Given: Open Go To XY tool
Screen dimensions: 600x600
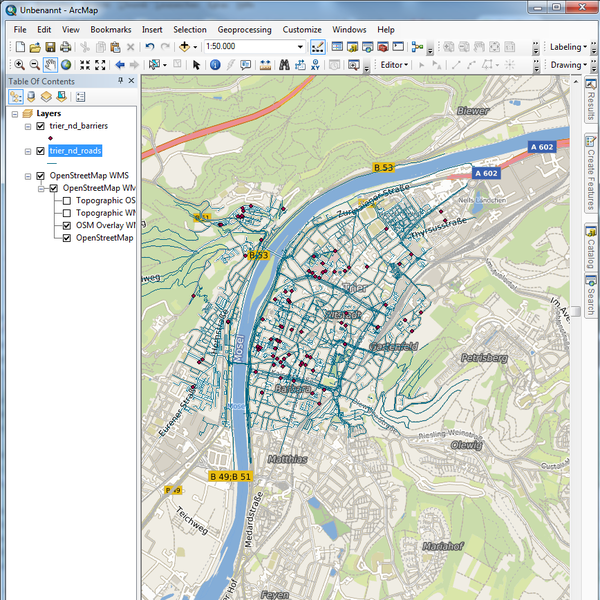Looking at the screenshot, I should coord(315,65).
